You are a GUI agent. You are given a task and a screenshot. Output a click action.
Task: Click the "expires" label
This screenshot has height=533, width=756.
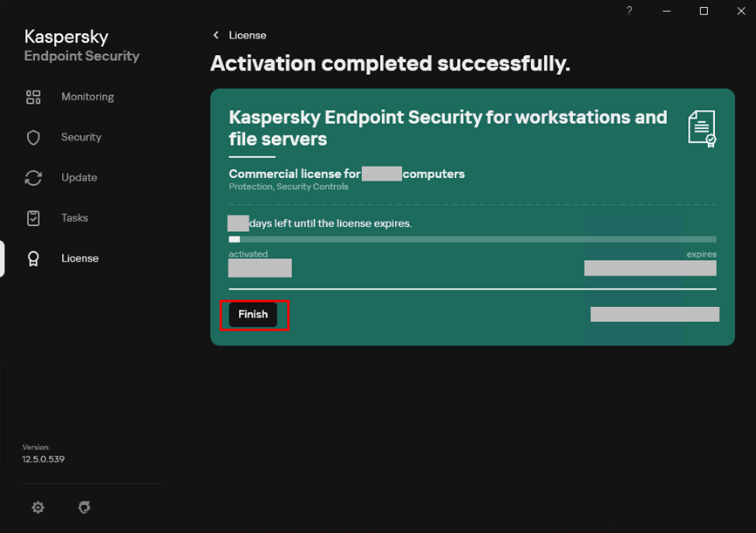pyautogui.click(x=702, y=254)
